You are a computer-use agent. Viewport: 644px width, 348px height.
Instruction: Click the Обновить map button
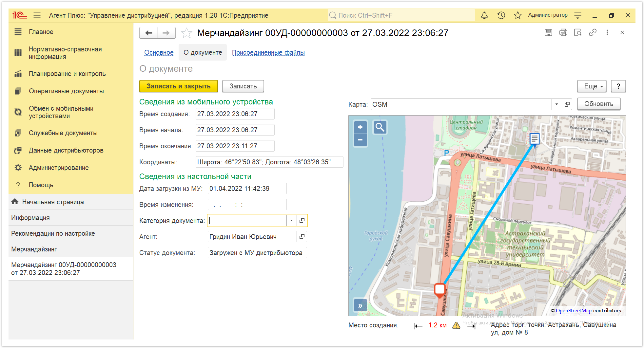coord(599,104)
